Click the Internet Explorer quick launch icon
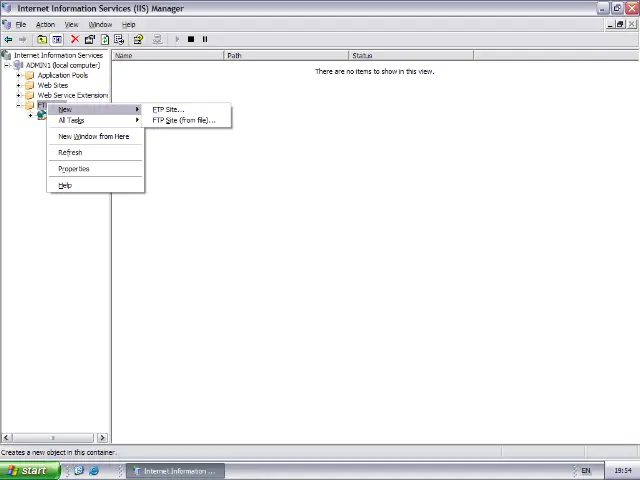Screen dimensions: 640x480 click(94, 471)
